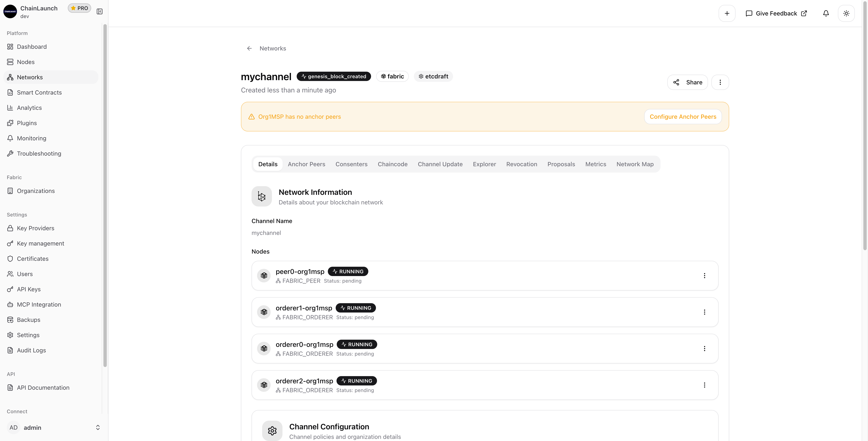Collapse the sidebar panel icon
This screenshot has width=868, height=441.
click(x=99, y=11)
